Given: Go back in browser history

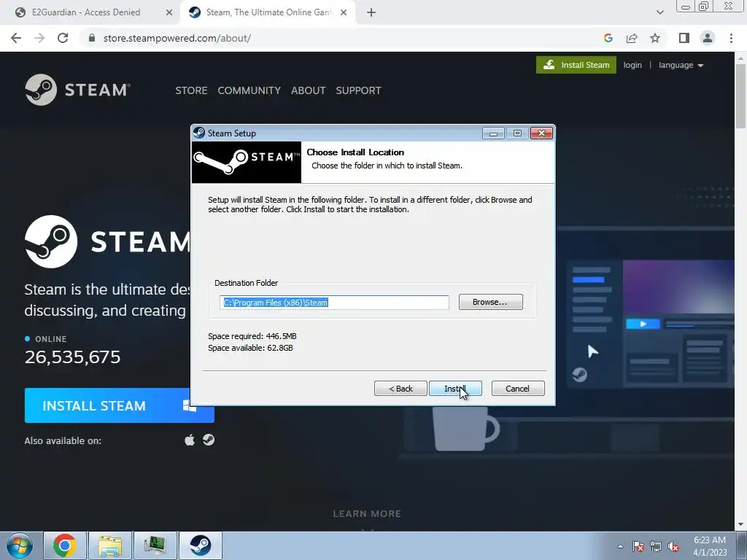Looking at the screenshot, I should [x=16, y=38].
